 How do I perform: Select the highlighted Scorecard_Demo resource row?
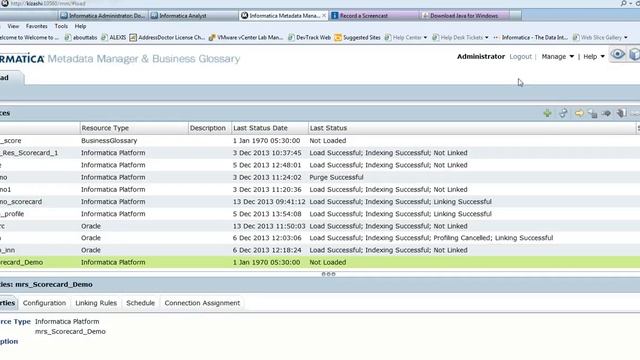point(320,262)
